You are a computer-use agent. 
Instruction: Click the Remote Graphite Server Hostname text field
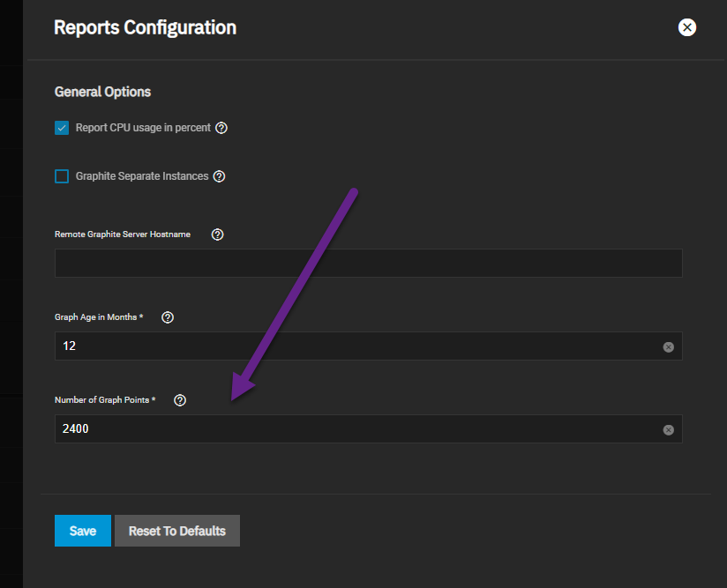click(368, 264)
